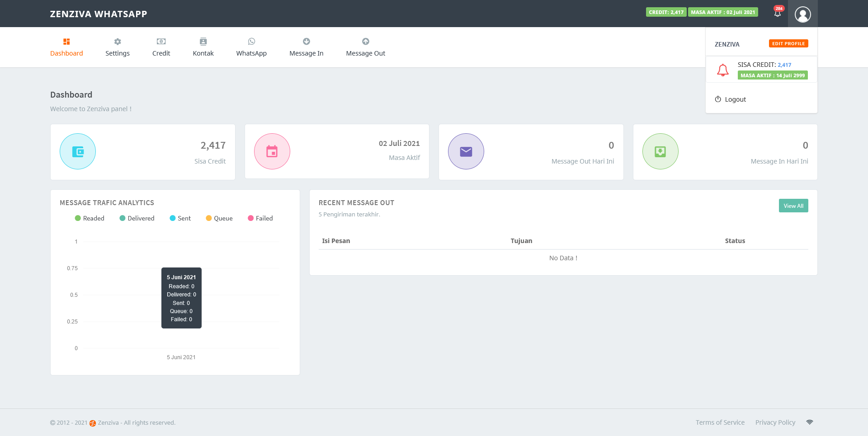Click the Credit money icon

coord(161,42)
